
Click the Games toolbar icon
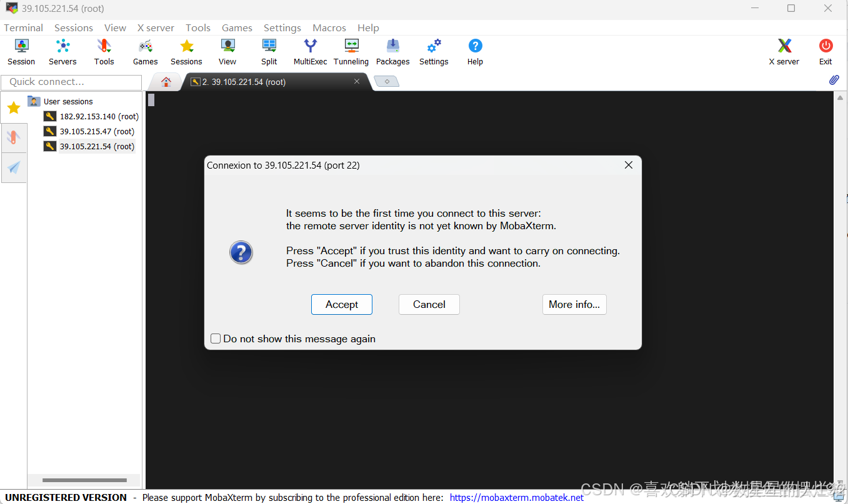coord(145,52)
